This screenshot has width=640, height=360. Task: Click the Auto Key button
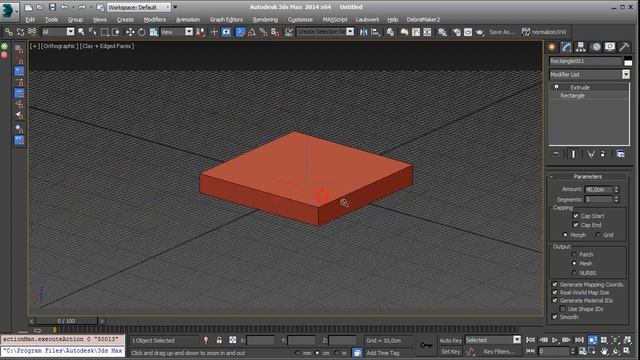pos(451,340)
